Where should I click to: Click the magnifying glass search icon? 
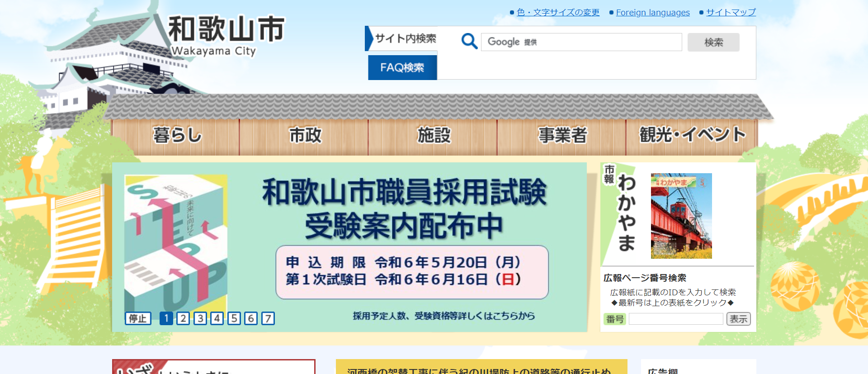469,42
